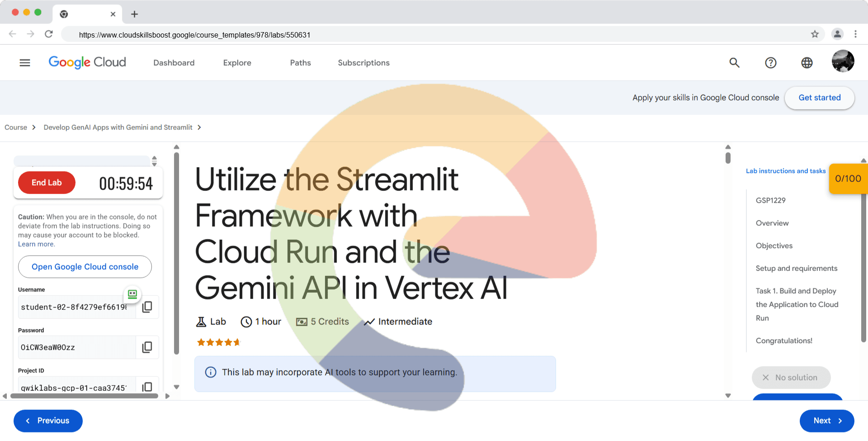Click the green chatbot icon near Username
Screen dimensions: 868x441
click(132, 294)
